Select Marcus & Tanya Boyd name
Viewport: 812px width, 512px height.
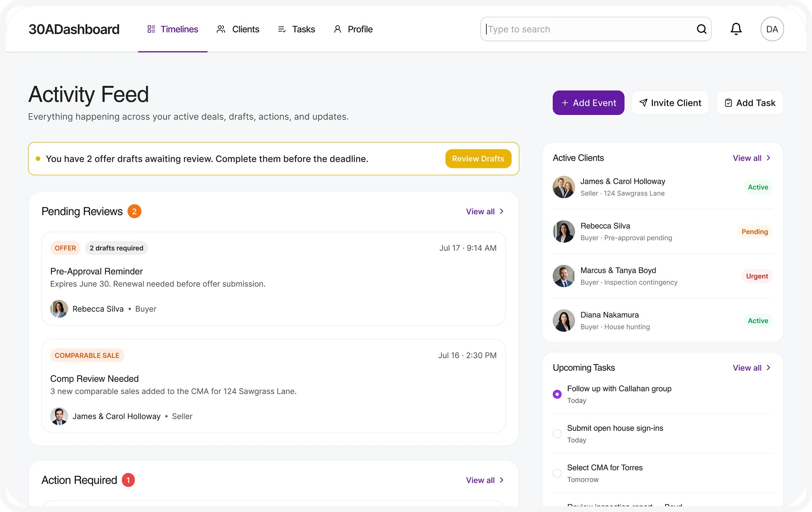click(618, 270)
